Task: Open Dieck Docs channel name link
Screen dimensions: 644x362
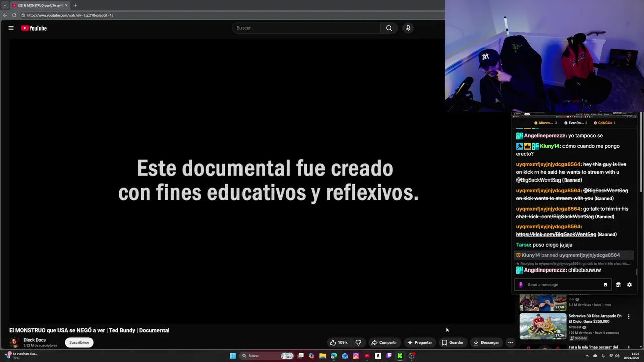Action: [x=34, y=340]
